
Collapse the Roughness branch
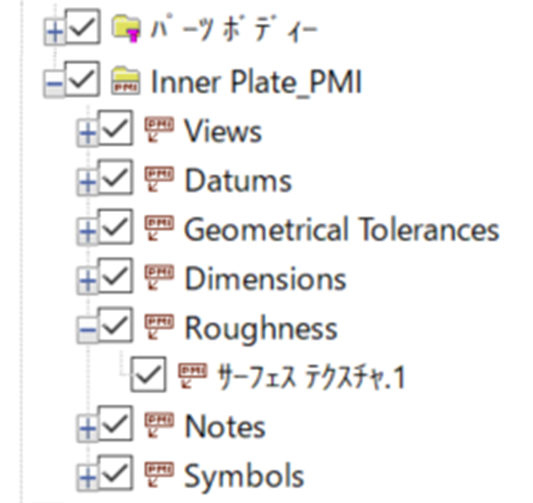[88, 329]
